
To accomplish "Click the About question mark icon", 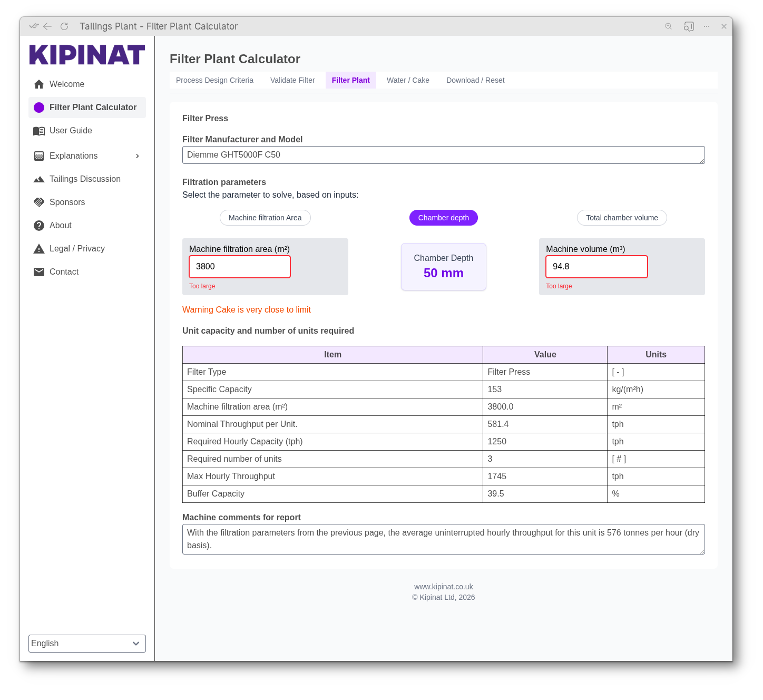I will [39, 226].
